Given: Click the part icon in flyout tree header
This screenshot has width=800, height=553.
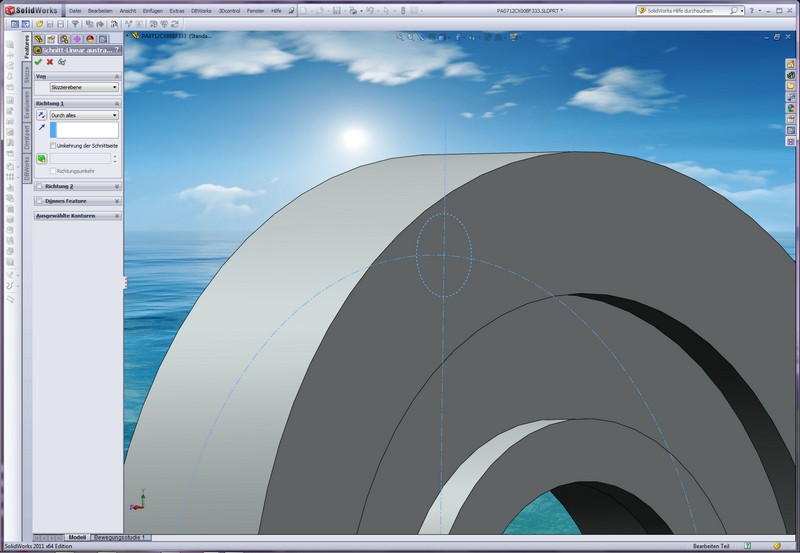Looking at the screenshot, I should click(x=135, y=36).
